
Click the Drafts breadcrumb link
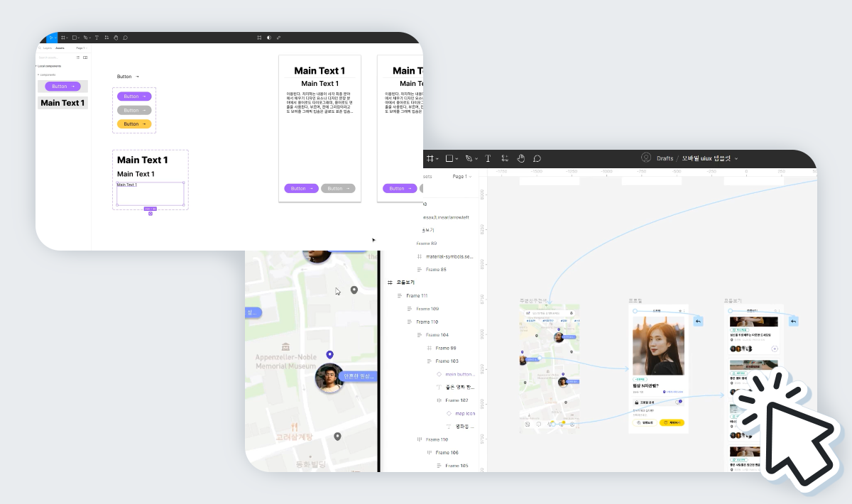click(665, 158)
